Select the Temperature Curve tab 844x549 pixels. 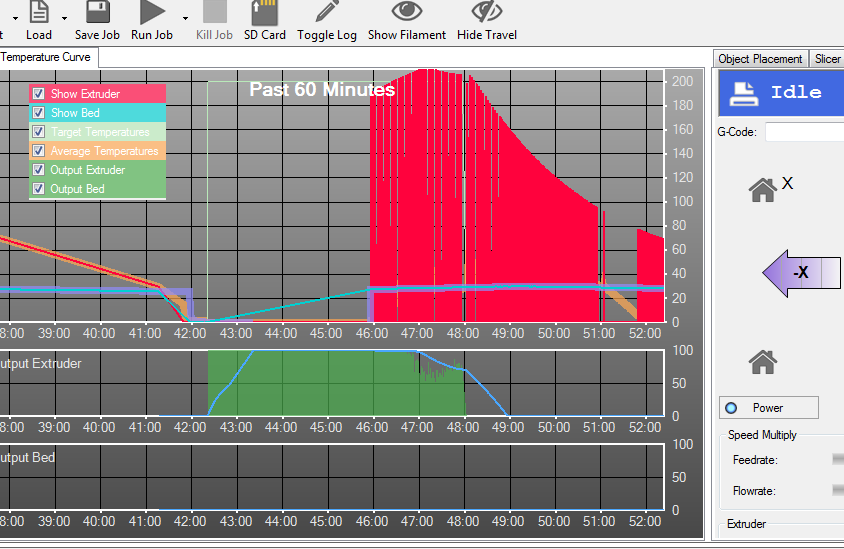click(x=45, y=57)
